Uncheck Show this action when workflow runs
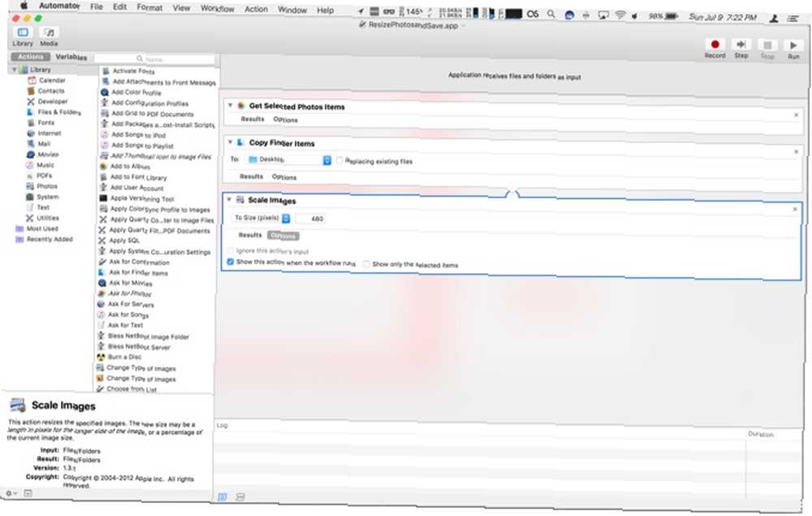Image resolution: width=812 pixels, height=516 pixels. tap(231, 262)
